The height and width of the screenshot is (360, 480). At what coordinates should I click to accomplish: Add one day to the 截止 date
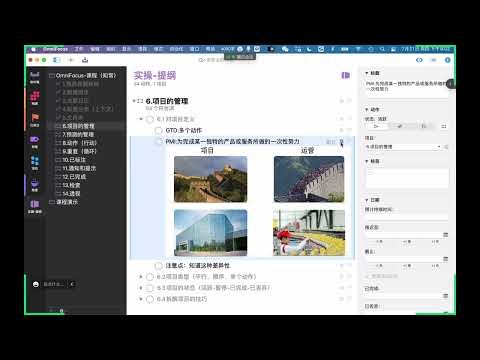[x=379, y=266]
